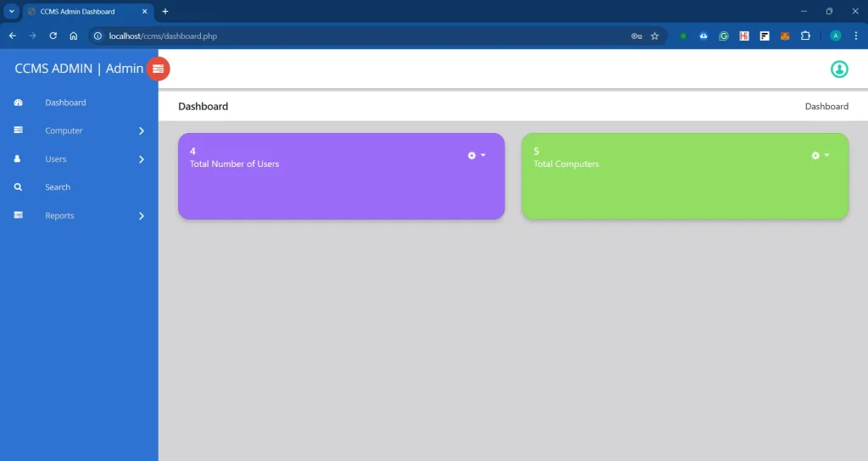Open the saved password key icon
This screenshot has width=868, height=461.
tap(636, 36)
